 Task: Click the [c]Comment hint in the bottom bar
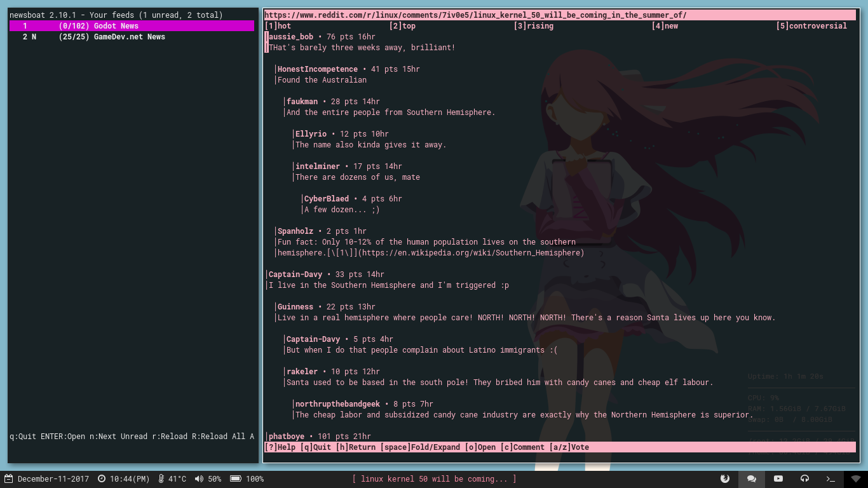[522, 447]
